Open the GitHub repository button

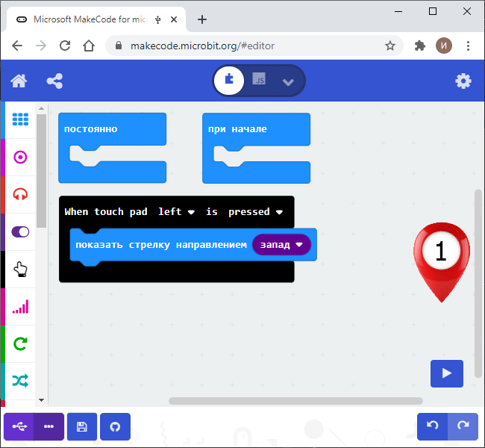(x=115, y=426)
